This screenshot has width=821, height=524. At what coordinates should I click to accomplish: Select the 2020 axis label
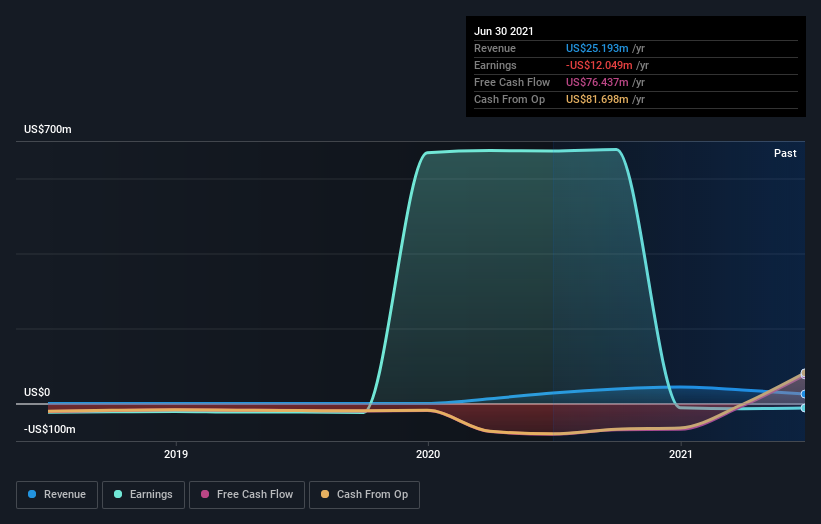pos(428,454)
